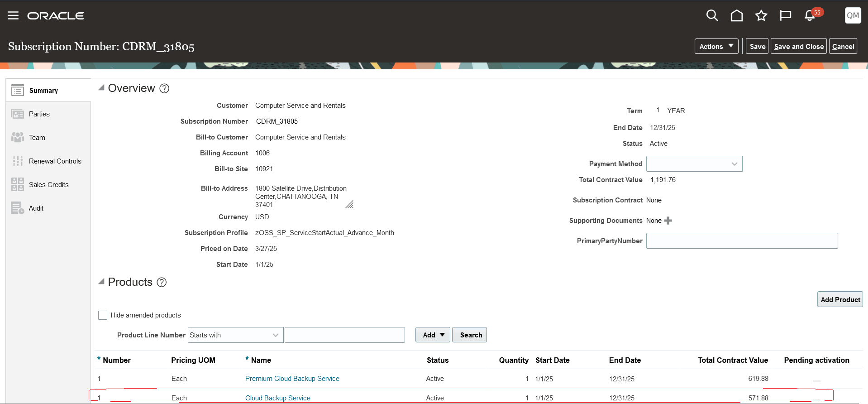Switch to the Audit tab
868x404 pixels.
click(36, 208)
